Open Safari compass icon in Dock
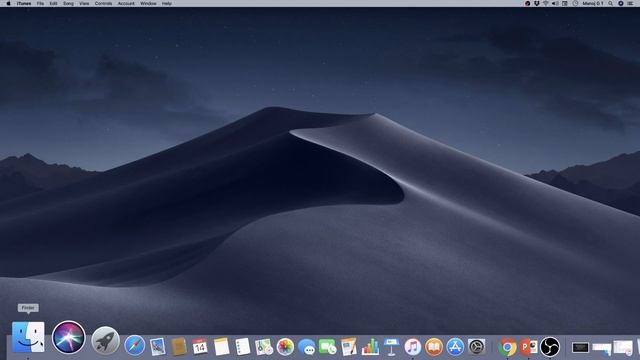Screen dimensions: 640x360 pos(135,346)
